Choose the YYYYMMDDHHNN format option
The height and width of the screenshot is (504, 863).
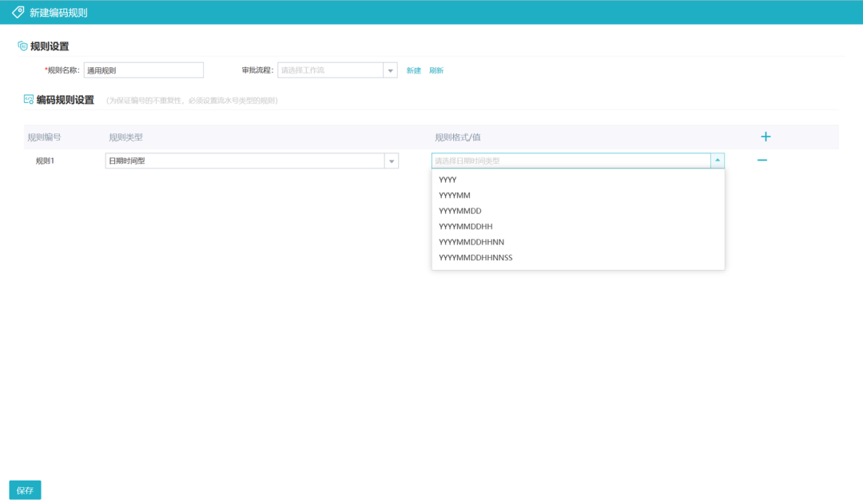[578, 242]
